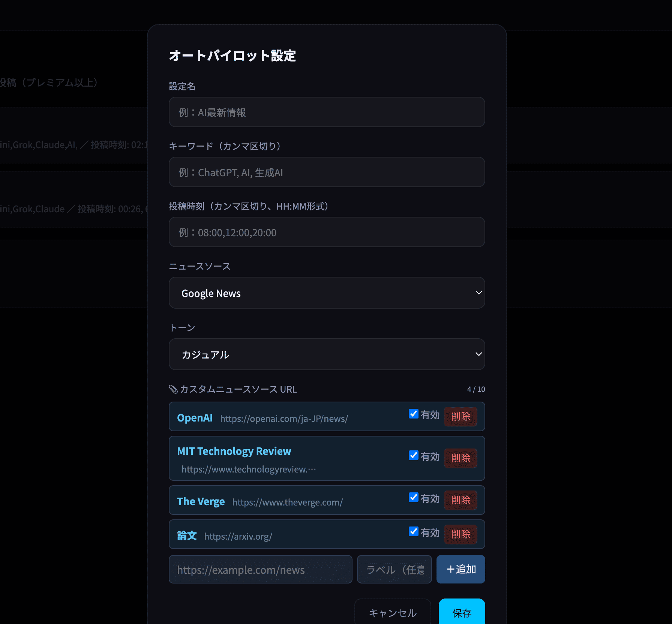Remove the MIT Technology Review source
Screen dimensions: 672x624
tap(460, 458)
